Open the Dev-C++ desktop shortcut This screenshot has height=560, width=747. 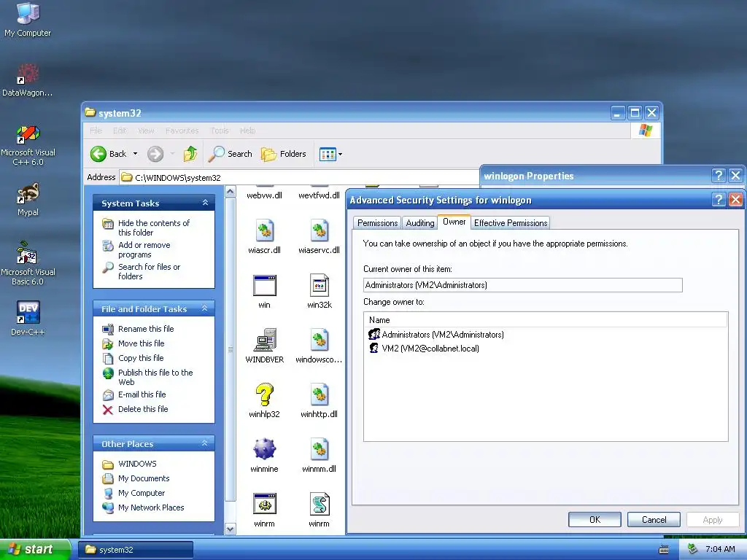28,318
